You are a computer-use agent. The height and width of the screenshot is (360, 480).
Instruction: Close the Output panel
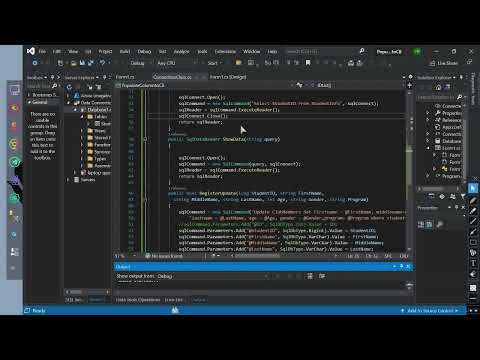[x=408, y=266]
